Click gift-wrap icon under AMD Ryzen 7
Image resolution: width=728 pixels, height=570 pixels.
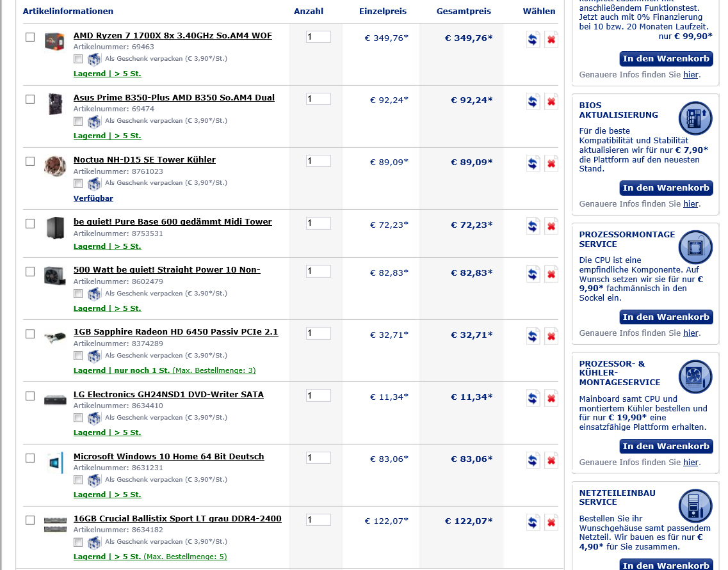coord(94,59)
